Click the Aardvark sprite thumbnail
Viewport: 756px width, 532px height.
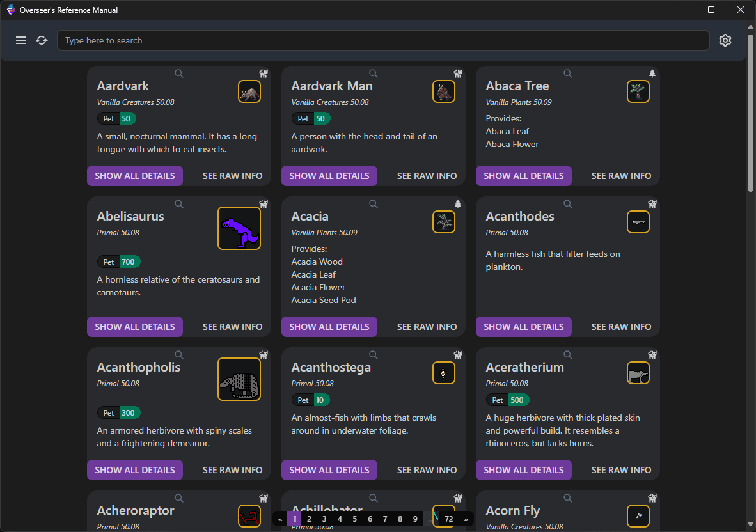tap(249, 91)
